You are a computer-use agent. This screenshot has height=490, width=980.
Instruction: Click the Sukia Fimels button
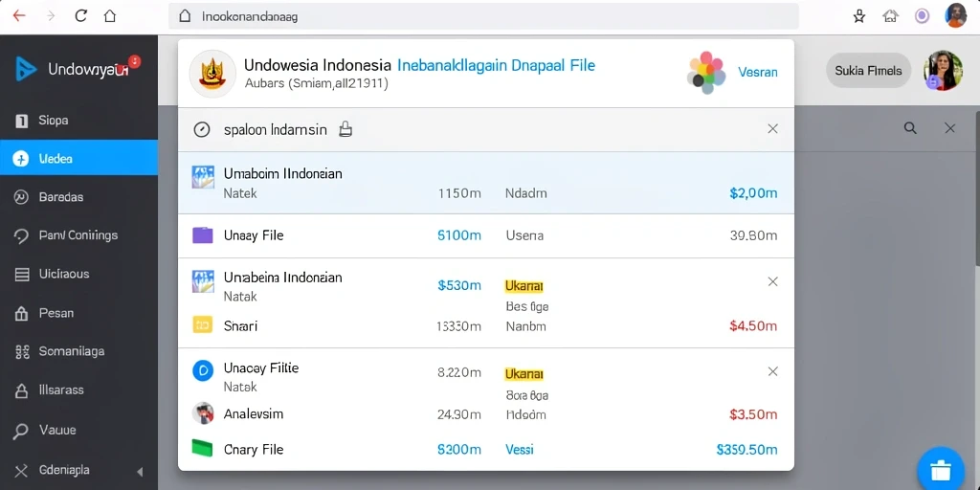click(868, 71)
